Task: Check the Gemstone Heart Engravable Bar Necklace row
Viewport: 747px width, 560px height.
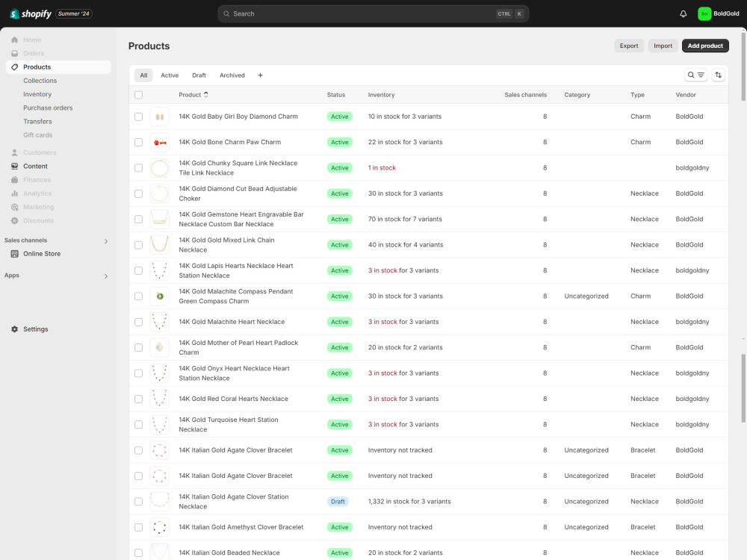Action: click(x=139, y=220)
